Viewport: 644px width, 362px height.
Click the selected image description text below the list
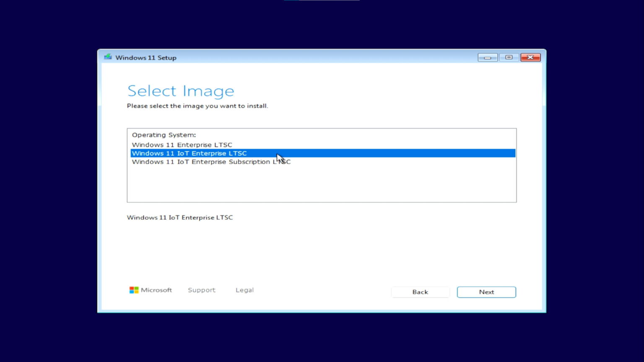pos(179,217)
